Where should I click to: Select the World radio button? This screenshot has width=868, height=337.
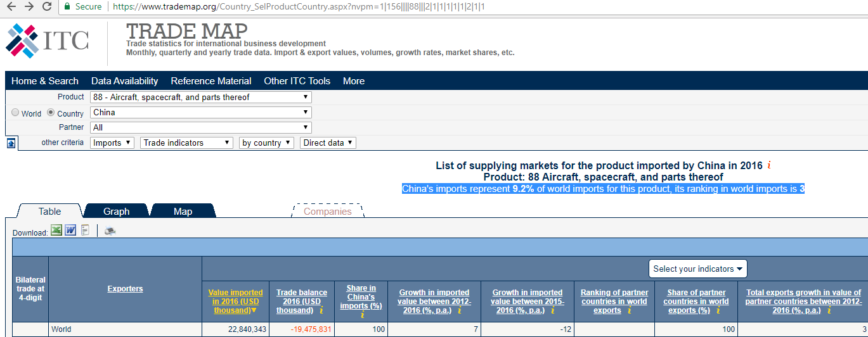[x=15, y=113]
